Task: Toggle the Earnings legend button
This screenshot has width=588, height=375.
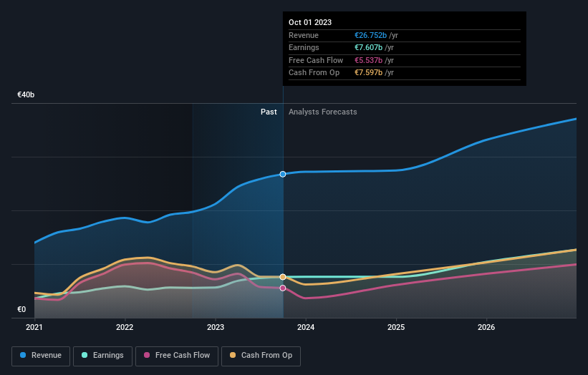Action: [102, 356]
